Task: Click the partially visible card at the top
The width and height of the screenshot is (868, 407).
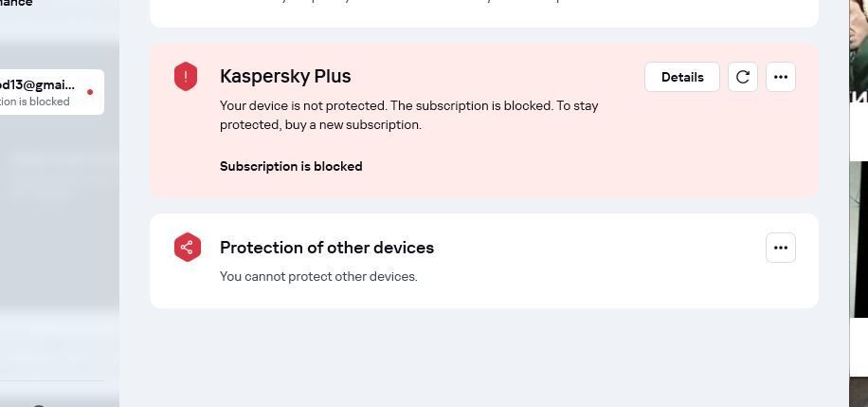Action: [x=483, y=11]
